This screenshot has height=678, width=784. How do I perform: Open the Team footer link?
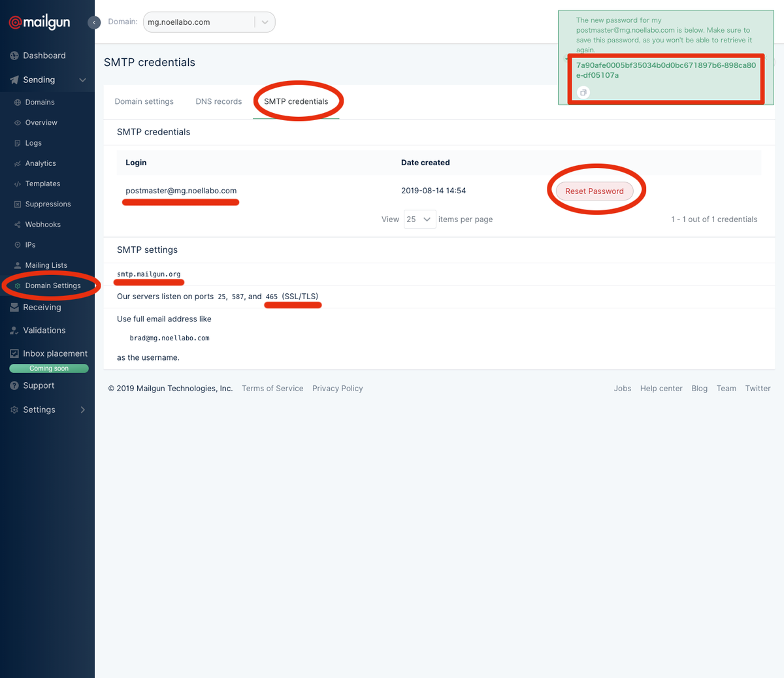(x=727, y=389)
